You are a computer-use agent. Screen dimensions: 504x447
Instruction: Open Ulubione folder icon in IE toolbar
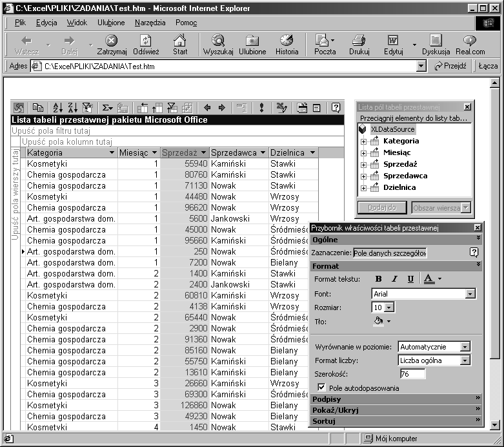coord(252,44)
